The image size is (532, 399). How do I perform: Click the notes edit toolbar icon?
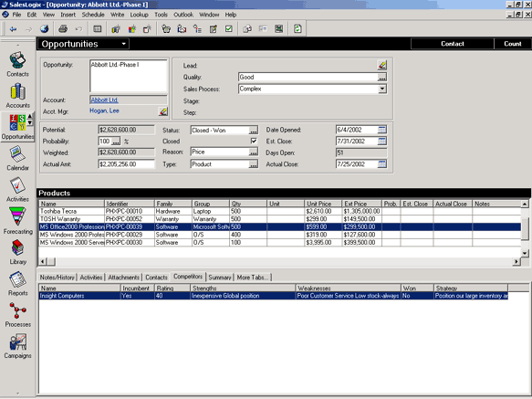(x=213, y=29)
